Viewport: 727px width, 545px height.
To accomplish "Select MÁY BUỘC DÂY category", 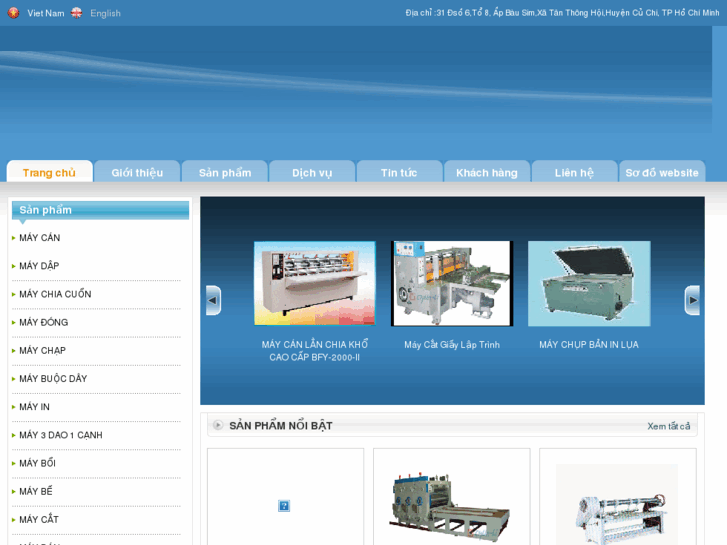I will coord(53,378).
